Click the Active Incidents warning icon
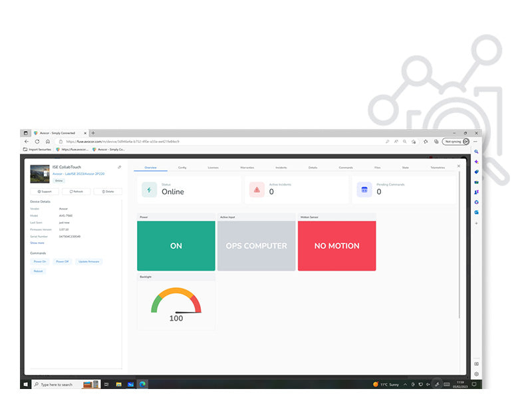 (257, 190)
